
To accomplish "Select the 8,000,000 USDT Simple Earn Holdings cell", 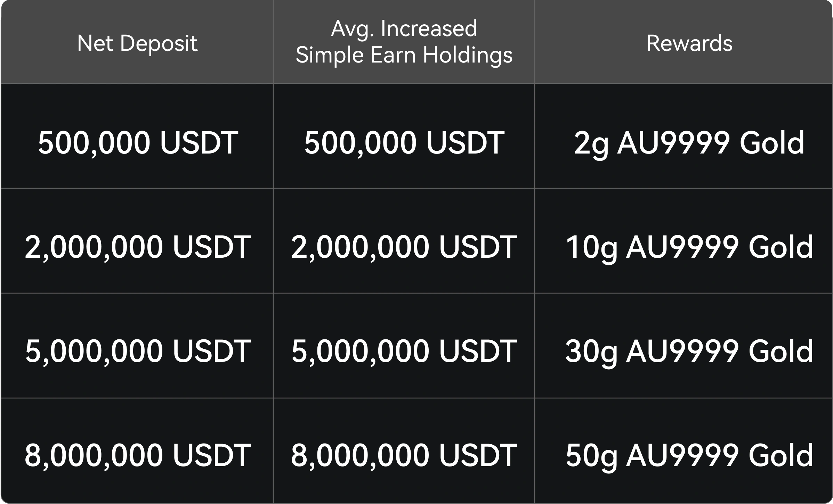I will click(404, 455).
